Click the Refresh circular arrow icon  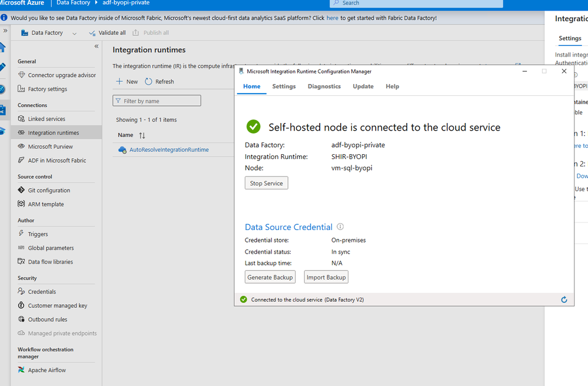point(148,82)
